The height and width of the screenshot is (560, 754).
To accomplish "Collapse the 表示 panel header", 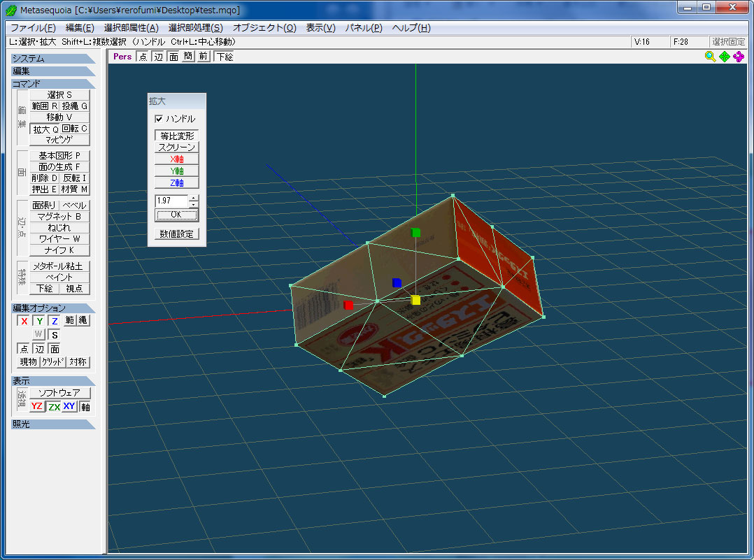I will (x=53, y=381).
